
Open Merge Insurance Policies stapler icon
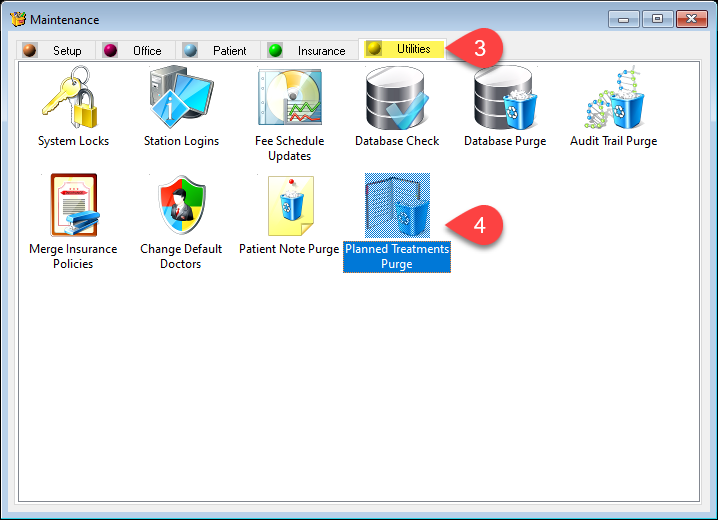point(73,205)
